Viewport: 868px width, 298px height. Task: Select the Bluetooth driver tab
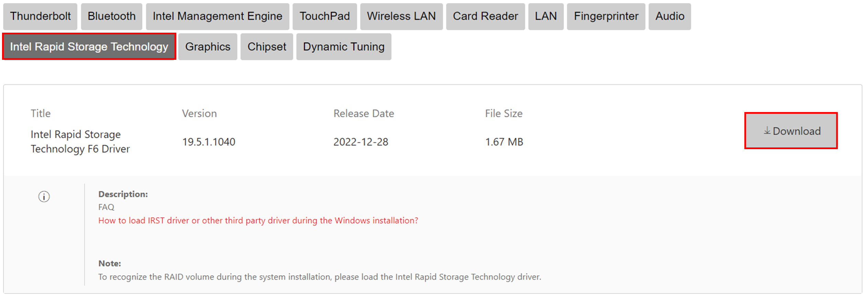[111, 16]
